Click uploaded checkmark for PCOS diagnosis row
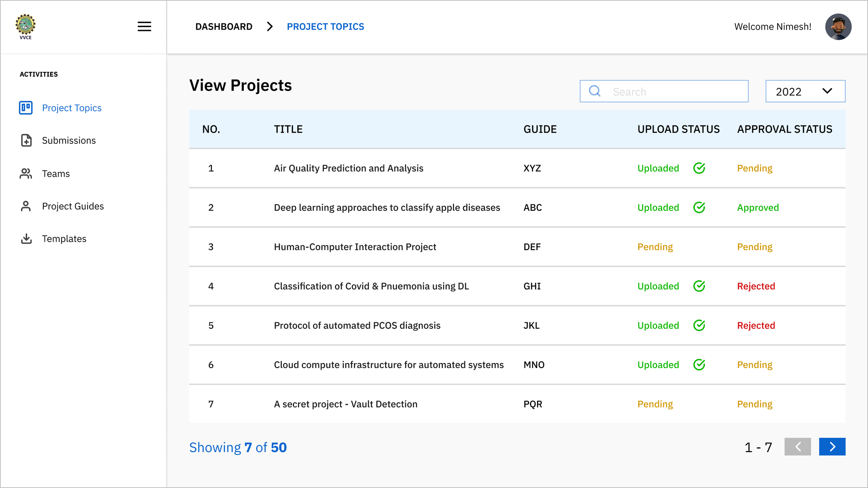 click(x=699, y=325)
